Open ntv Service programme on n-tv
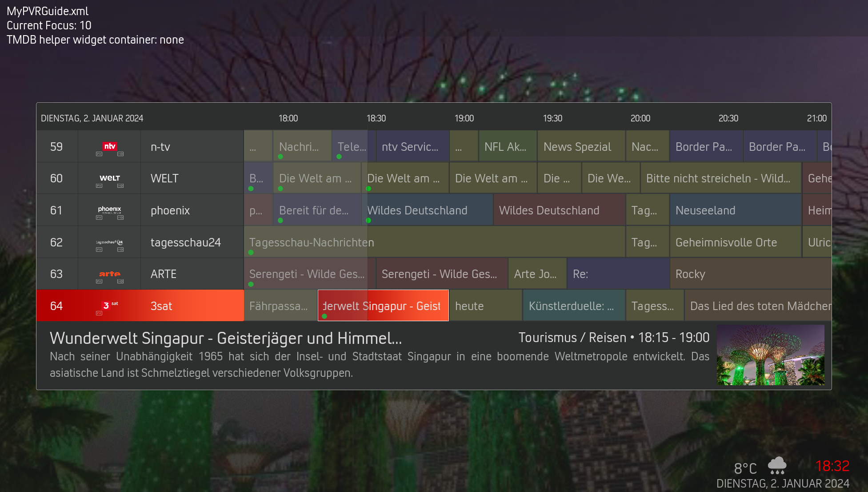Image resolution: width=868 pixels, height=492 pixels. [x=412, y=146]
